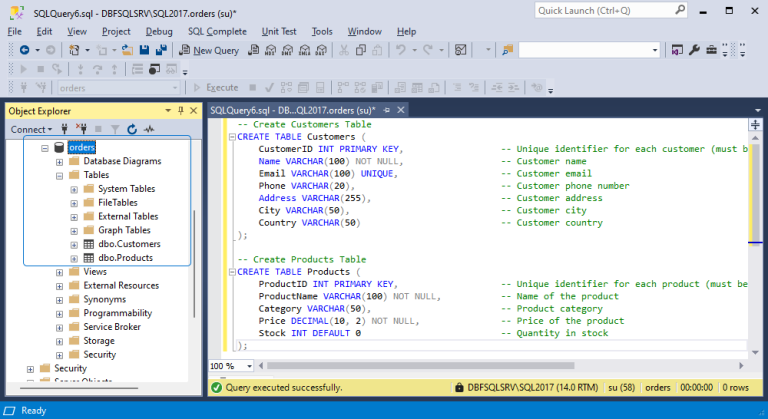Click the New Query toolbar button
The height and width of the screenshot is (419, 768).
[210, 50]
